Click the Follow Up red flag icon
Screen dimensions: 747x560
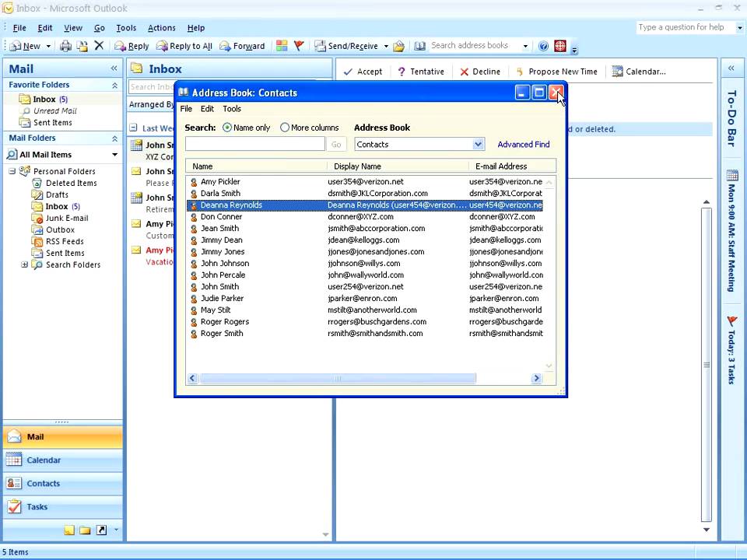coord(299,46)
